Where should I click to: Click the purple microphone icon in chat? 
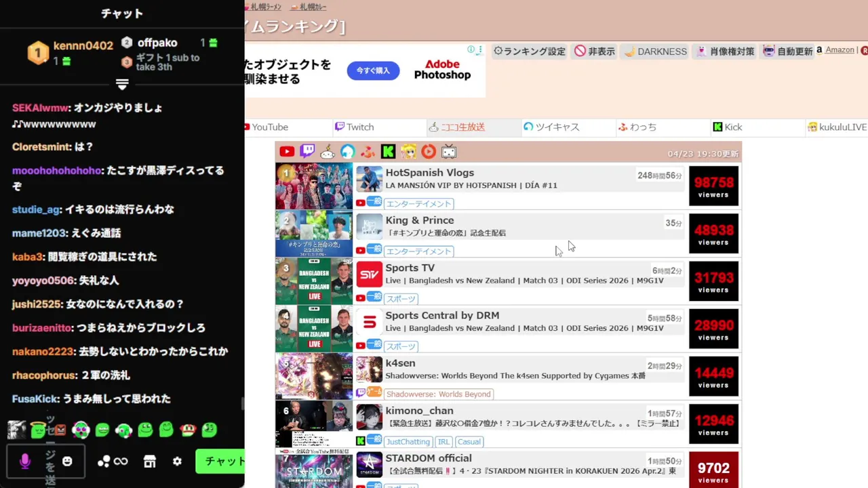25,461
